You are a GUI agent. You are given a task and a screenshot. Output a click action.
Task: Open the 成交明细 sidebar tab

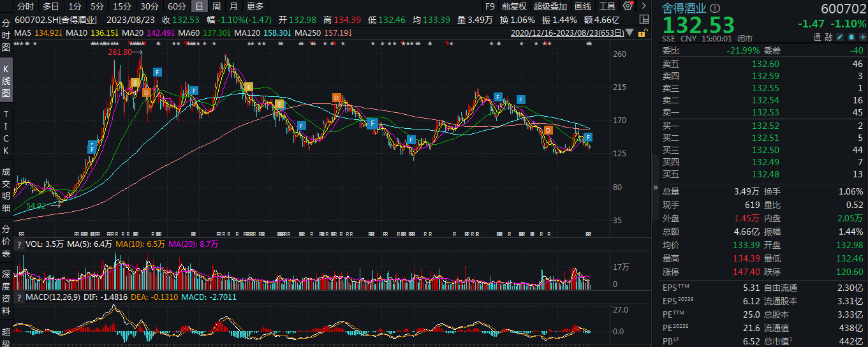(6, 189)
